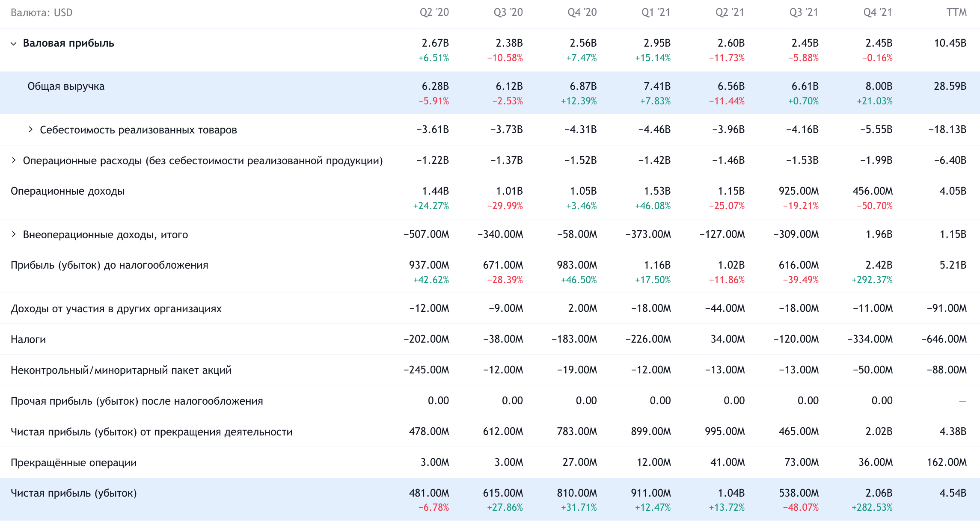Select the Налоги row label
The height and width of the screenshot is (521, 980).
click(28, 340)
